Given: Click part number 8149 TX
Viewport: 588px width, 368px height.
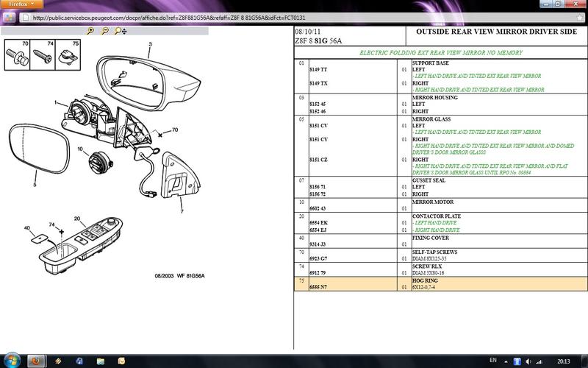Looking at the screenshot, I should [318, 83].
